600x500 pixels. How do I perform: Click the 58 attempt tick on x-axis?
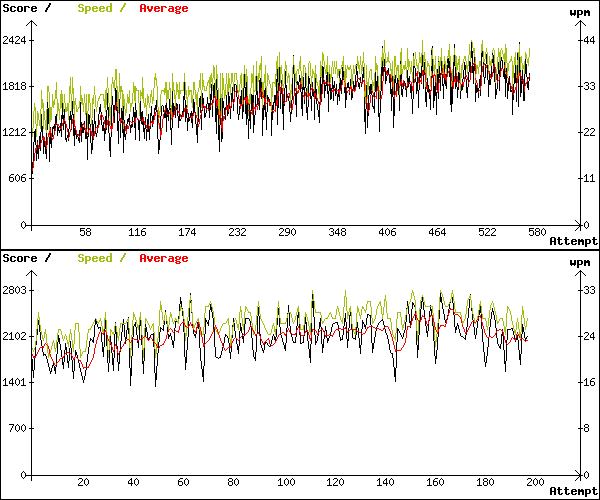coord(85,232)
